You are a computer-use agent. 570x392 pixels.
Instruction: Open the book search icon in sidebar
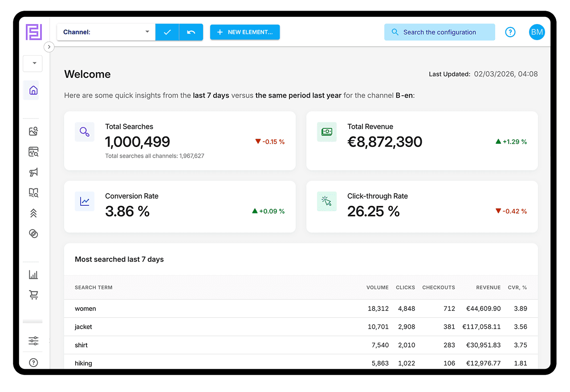[33, 192]
